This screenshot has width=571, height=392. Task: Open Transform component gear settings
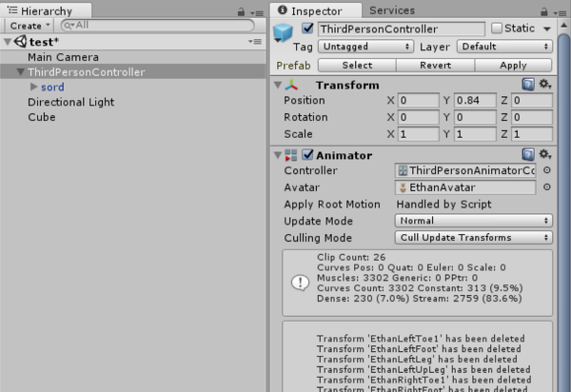coord(545,85)
